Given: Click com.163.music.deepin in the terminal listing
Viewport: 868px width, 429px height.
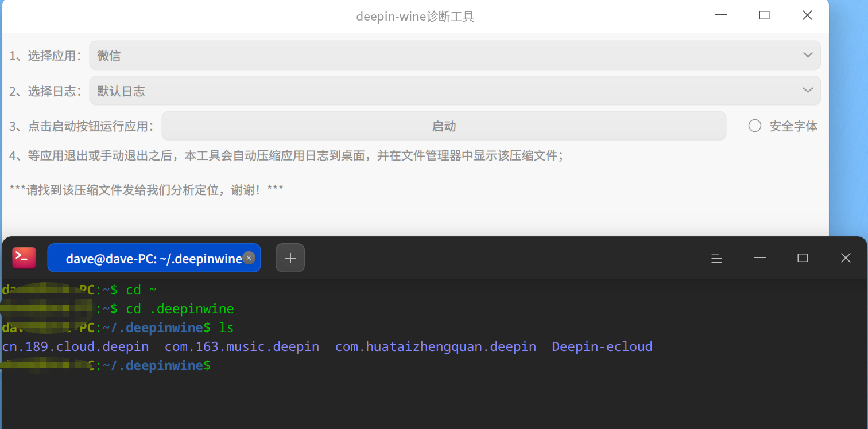Looking at the screenshot, I should click(242, 347).
